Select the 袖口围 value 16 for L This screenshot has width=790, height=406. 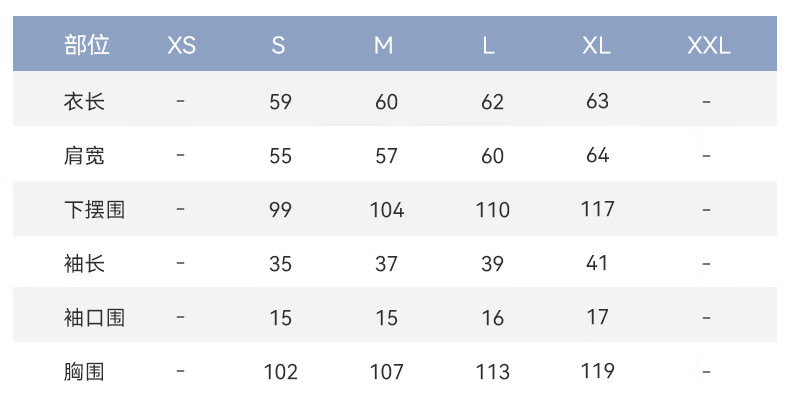pos(492,318)
